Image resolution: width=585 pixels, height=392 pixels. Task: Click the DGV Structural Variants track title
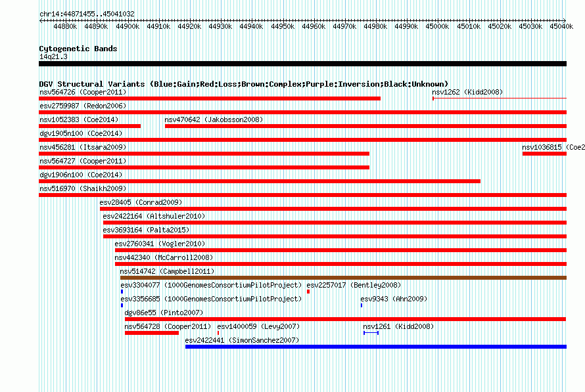click(x=244, y=84)
